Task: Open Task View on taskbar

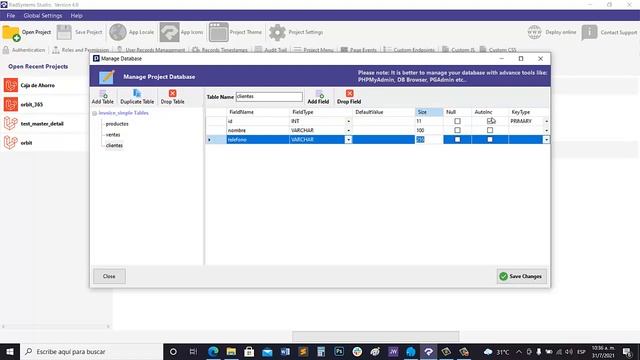Action: pos(193,351)
